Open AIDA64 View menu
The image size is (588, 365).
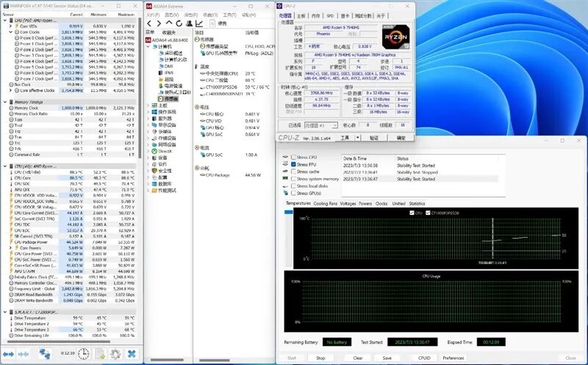[171, 15]
